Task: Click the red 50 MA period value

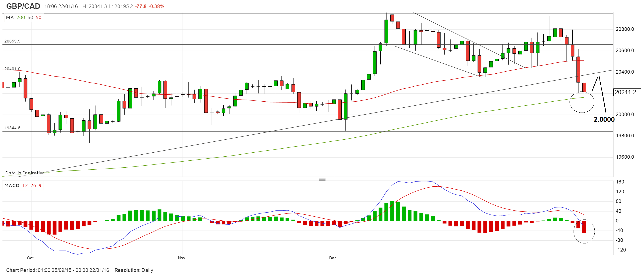Action: 38,17
